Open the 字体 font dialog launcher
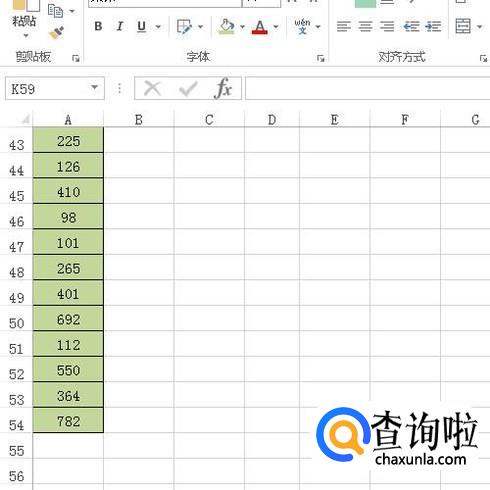Screen dimensions: 490x490 pos(321,58)
